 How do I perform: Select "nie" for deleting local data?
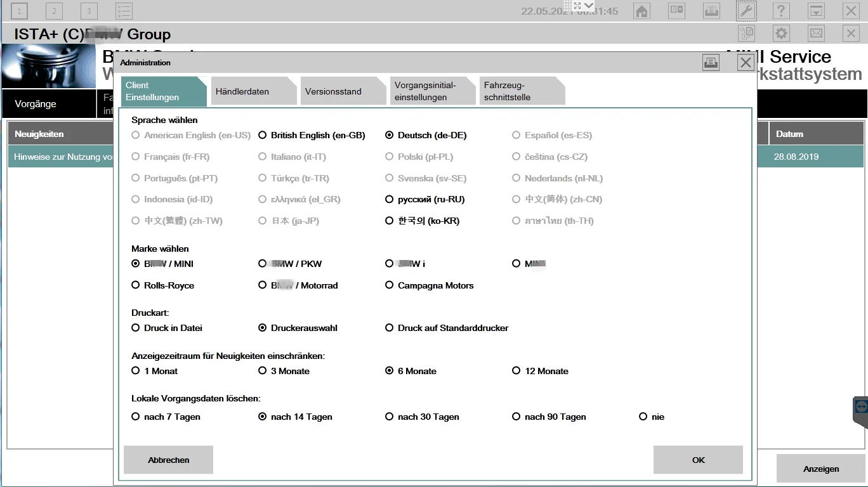pos(652,417)
